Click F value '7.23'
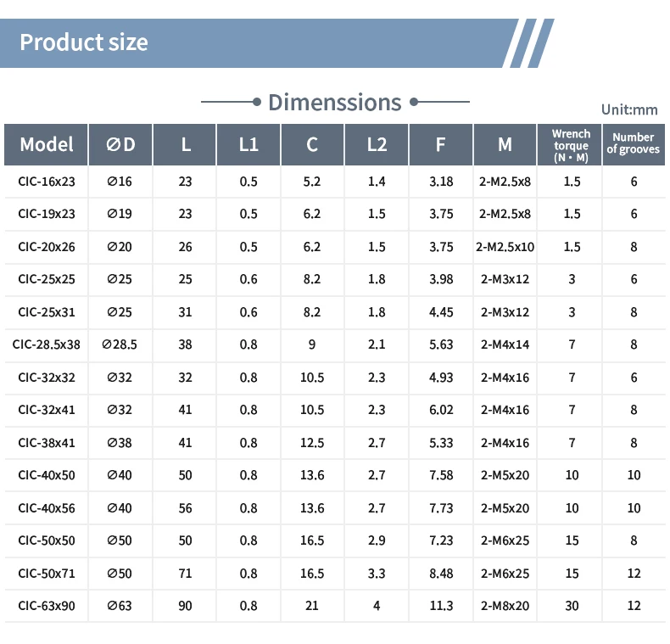The height and width of the screenshot is (644, 670). tap(441, 540)
